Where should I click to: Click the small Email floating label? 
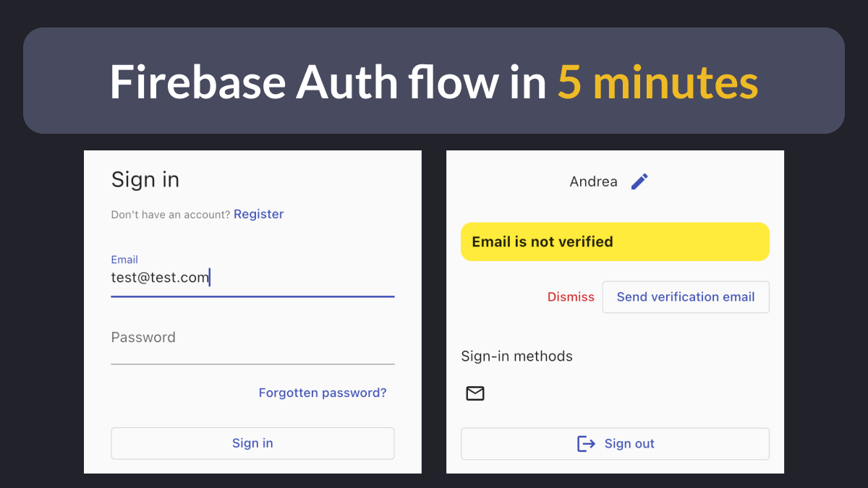tap(124, 260)
